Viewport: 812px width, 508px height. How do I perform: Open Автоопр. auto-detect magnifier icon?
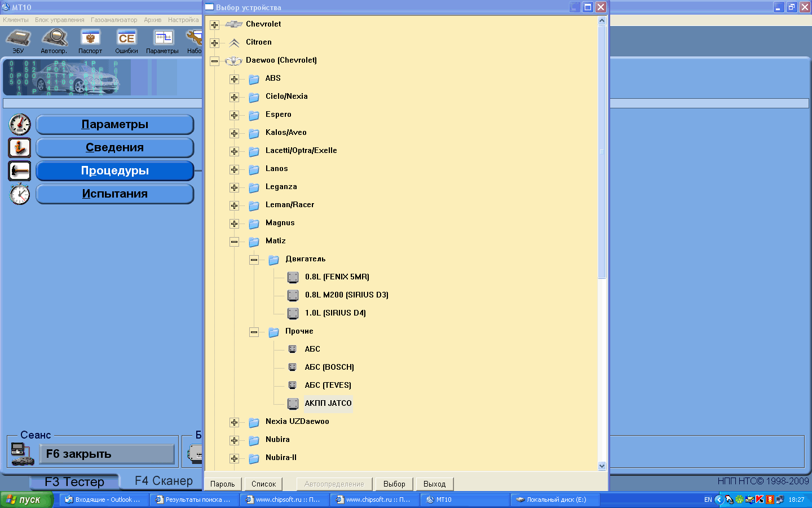(54, 40)
